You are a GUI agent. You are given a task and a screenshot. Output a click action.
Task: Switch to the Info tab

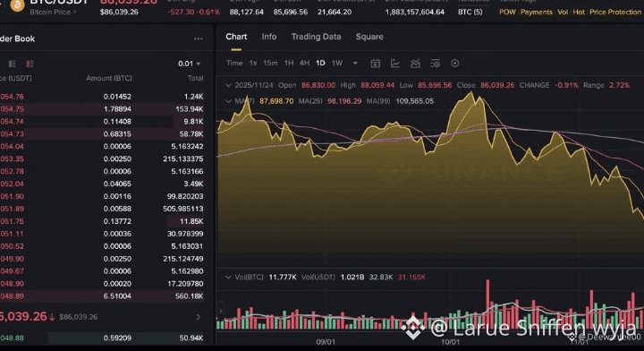click(x=269, y=37)
